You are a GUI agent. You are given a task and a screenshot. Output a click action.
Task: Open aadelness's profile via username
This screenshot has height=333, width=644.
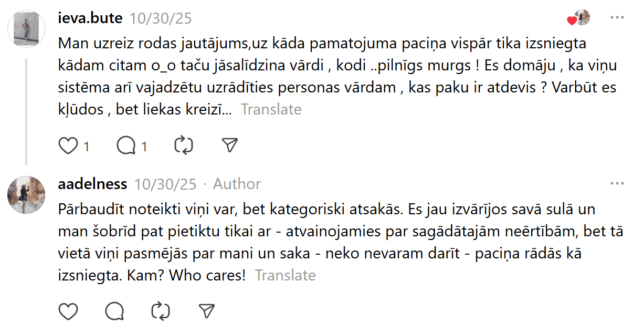tap(92, 184)
